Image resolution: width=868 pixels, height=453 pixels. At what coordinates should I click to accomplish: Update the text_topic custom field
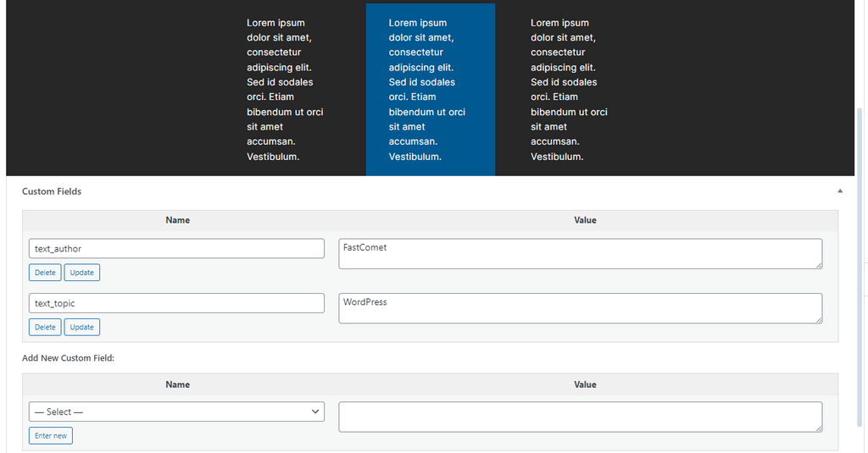(x=82, y=327)
